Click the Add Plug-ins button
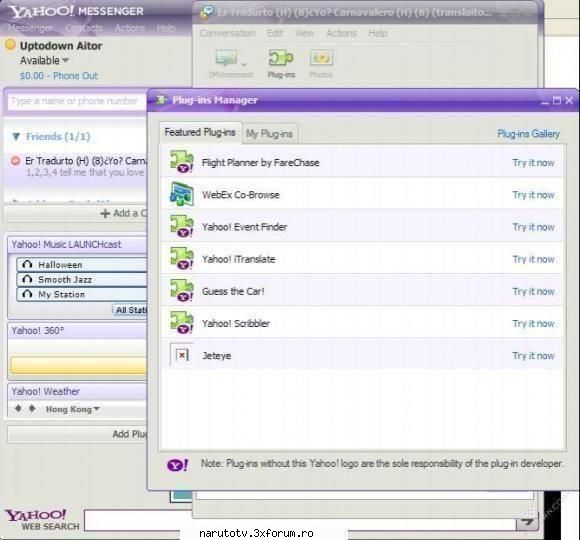The height and width of the screenshot is (540, 580). 77,434
